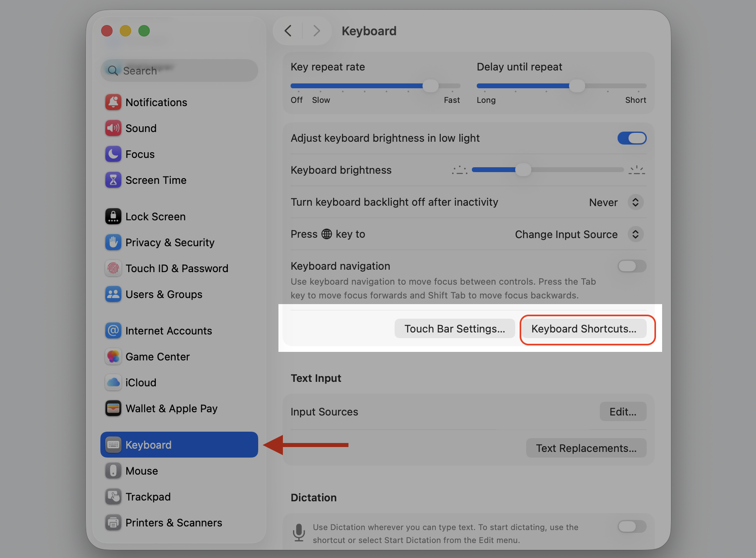The image size is (756, 558).
Task: Open Screen Time settings
Action: pyautogui.click(x=179, y=180)
